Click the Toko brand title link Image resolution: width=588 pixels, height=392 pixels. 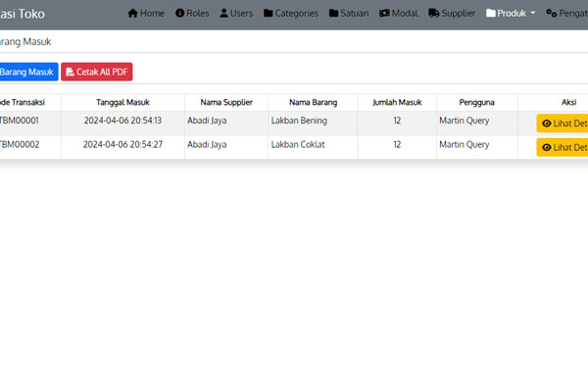pyautogui.click(x=23, y=14)
